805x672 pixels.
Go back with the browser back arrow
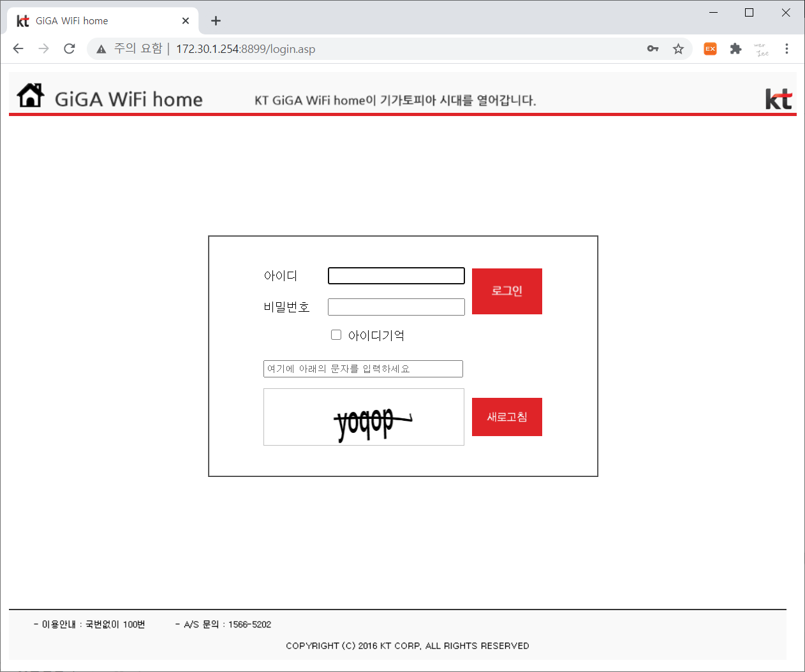pyautogui.click(x=18, y=48)
